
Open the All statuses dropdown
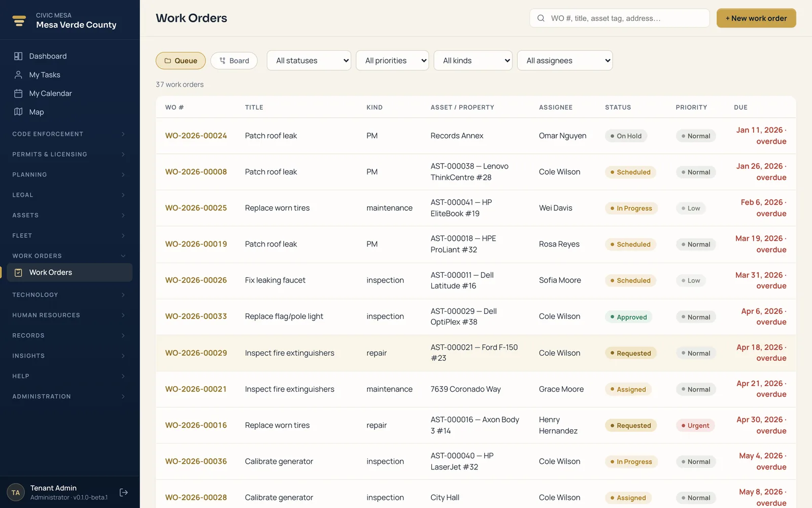(309, 60)
